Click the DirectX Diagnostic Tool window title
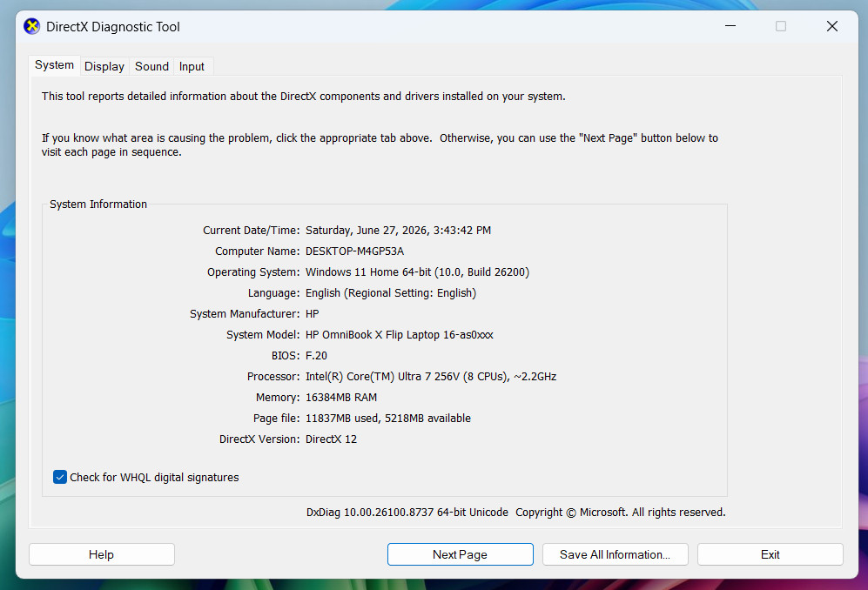Viewport: 868px width, 590px height. click(113, 27)
